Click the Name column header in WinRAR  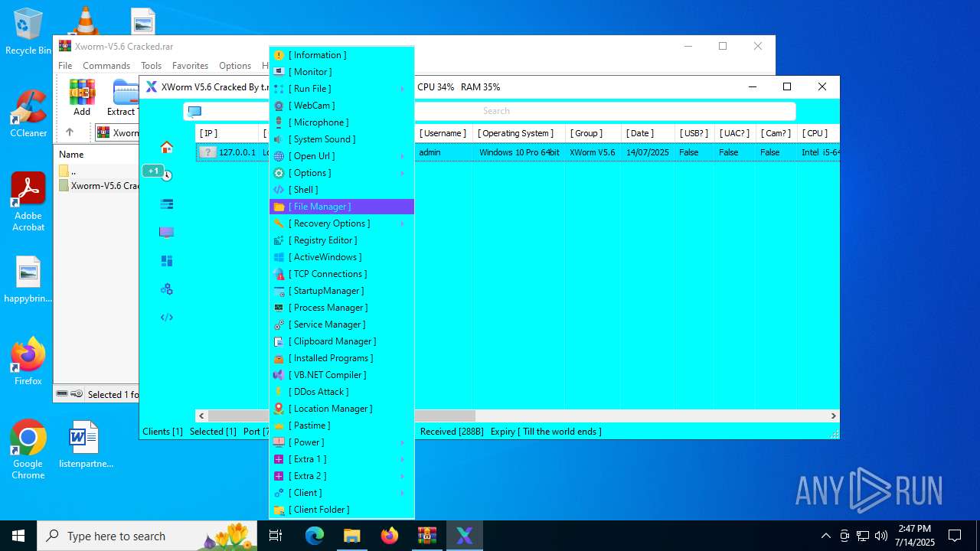71,154
